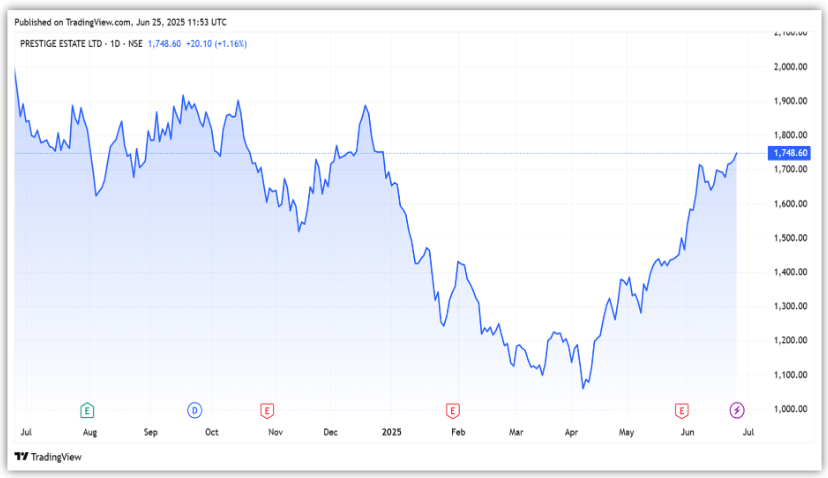Click the green earnings marker above Aug
Screen dimensions: 828x478
click(x=88, y=410)
